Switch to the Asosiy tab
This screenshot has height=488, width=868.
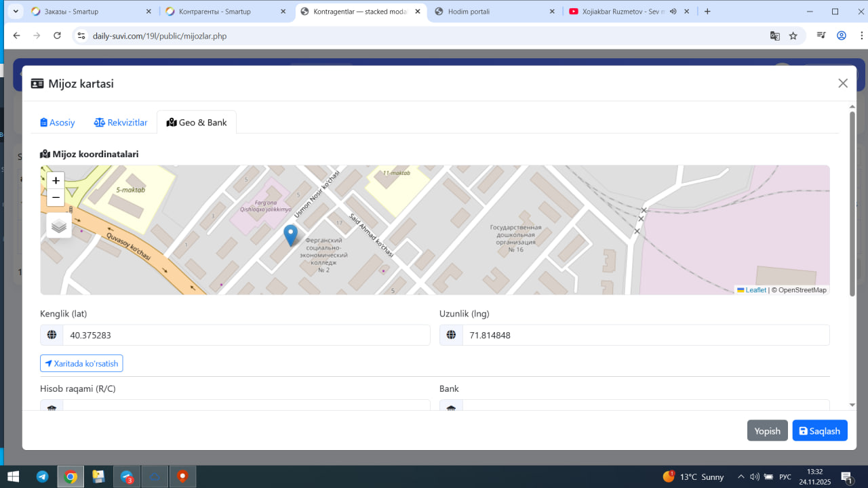[x=58, y=123]
